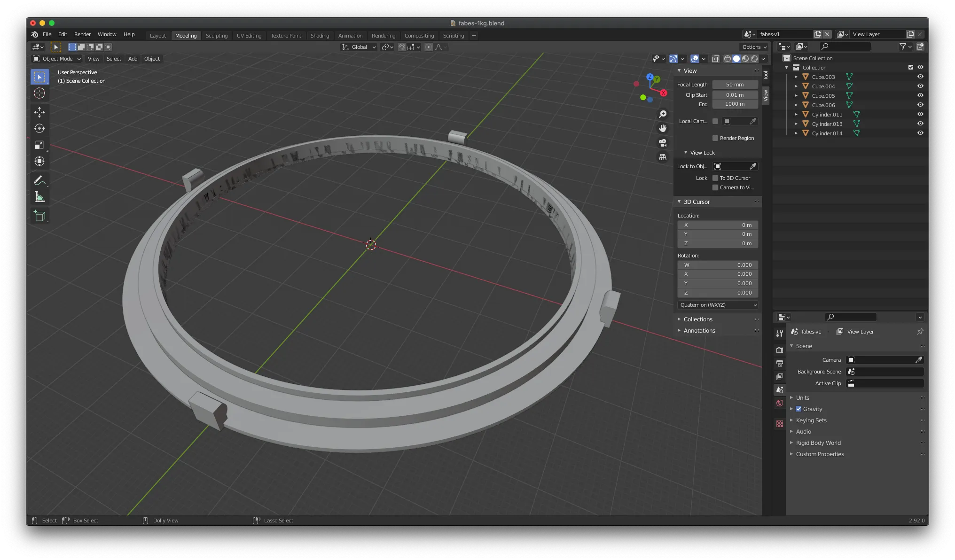This screenshot has height=560, width=955.
Task: Select the Move tool in toolbar
Action: tap(39, 112)
